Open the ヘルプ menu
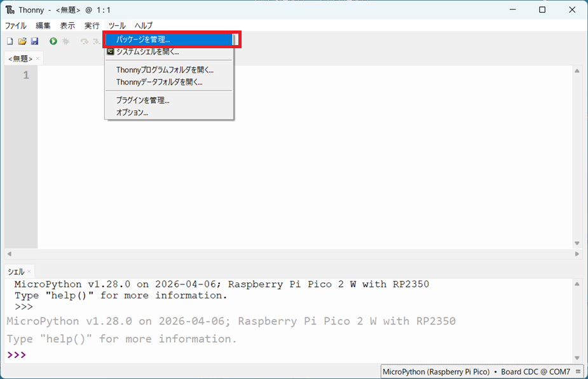This screenshot has width=588, height=379. [144, 25]
